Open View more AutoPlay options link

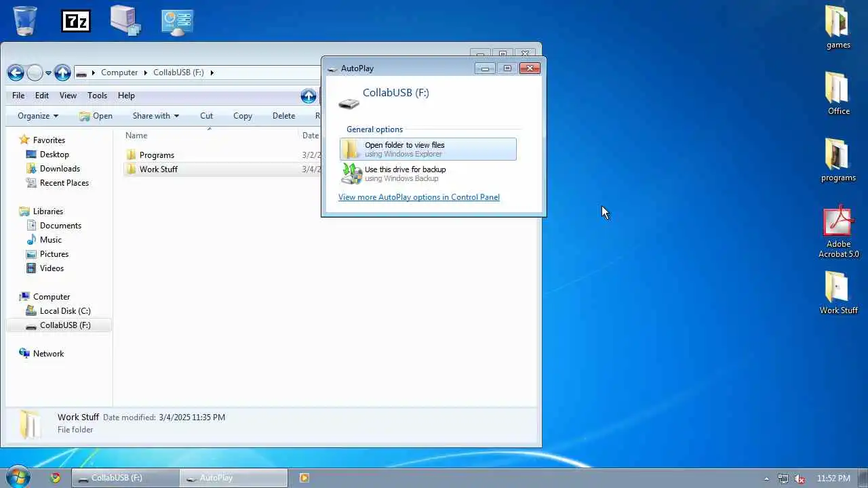[x=419, y=197]
